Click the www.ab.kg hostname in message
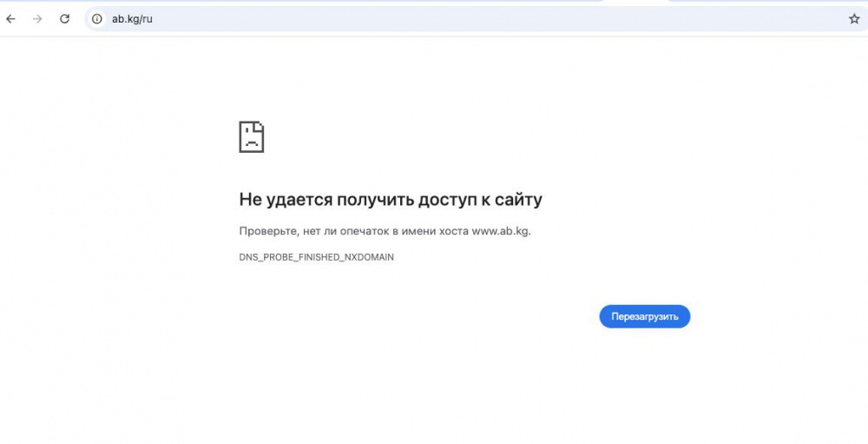This screenshot has width=868, height=444. [x=500, y=231]
